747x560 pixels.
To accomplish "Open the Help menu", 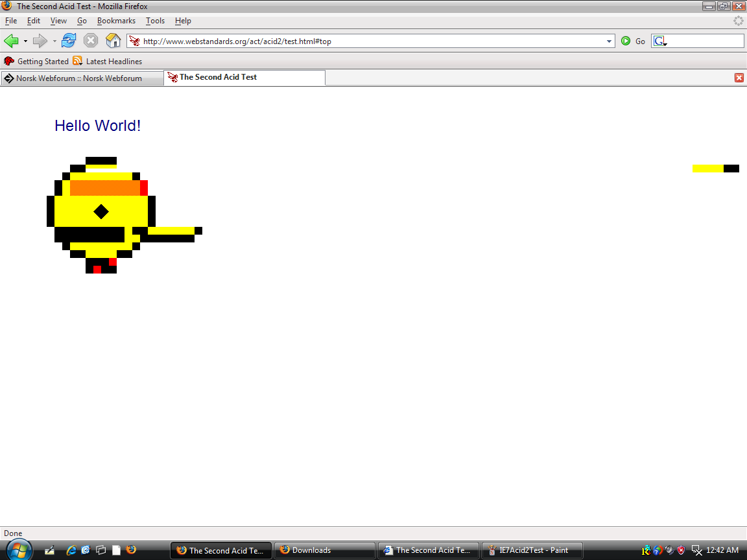I will [x=182, y=21].
